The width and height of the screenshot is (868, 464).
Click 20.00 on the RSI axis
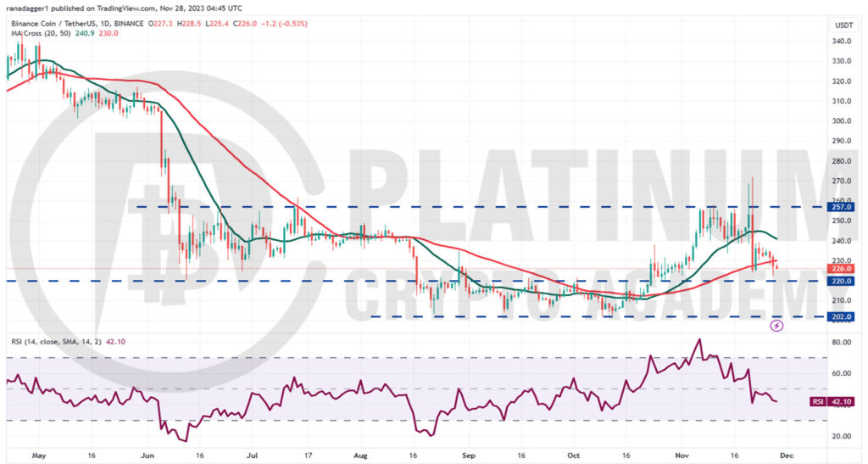(842, 436)
